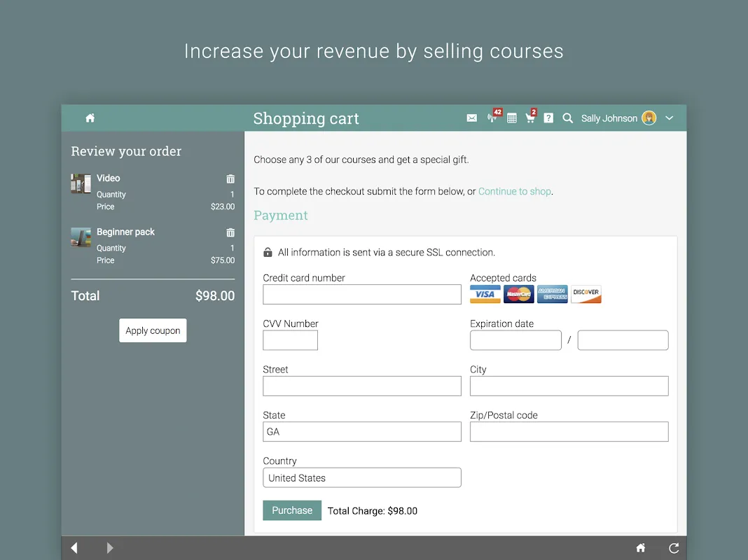Screen dimensions: 748x560
Task: Open the messages envelope icon
Action: click(x=471, y=118)
